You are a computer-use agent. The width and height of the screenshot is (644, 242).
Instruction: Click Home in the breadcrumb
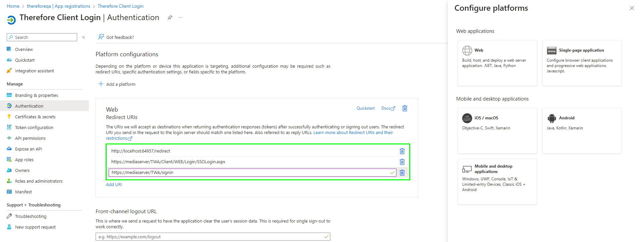pos(13,6)
